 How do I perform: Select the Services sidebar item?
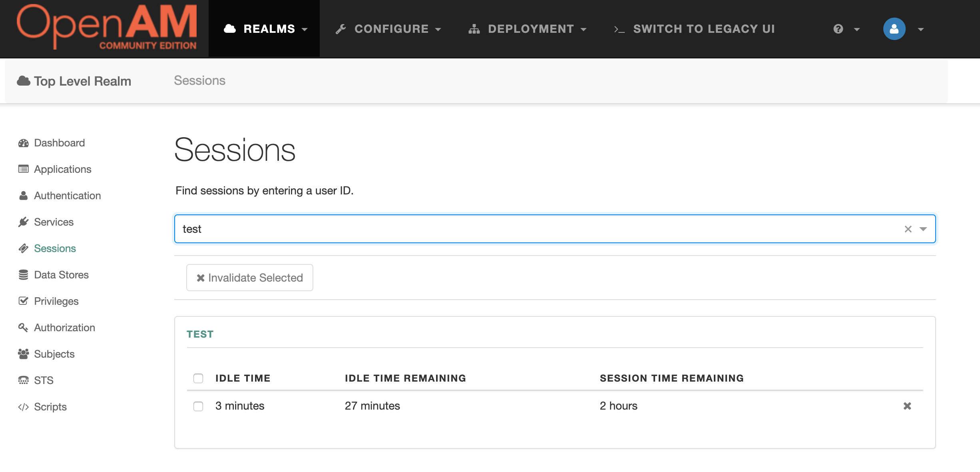(x=54, y=222)
